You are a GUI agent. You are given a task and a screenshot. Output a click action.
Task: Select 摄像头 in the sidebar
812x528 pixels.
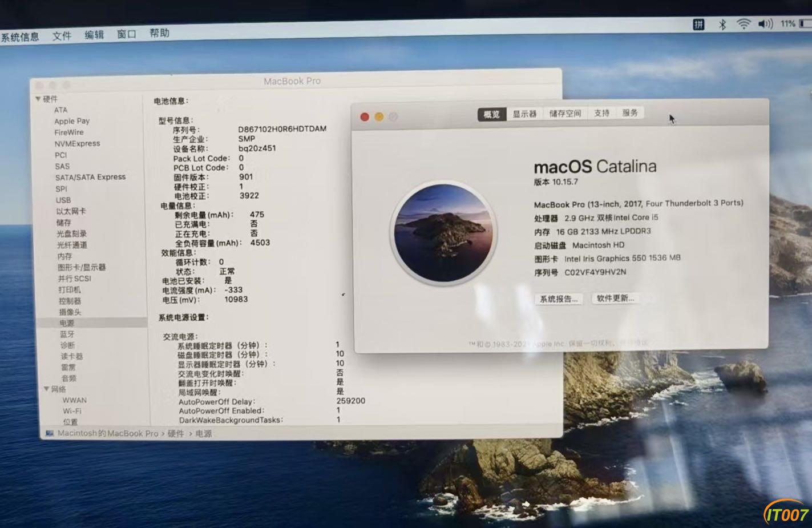[70, 312]
